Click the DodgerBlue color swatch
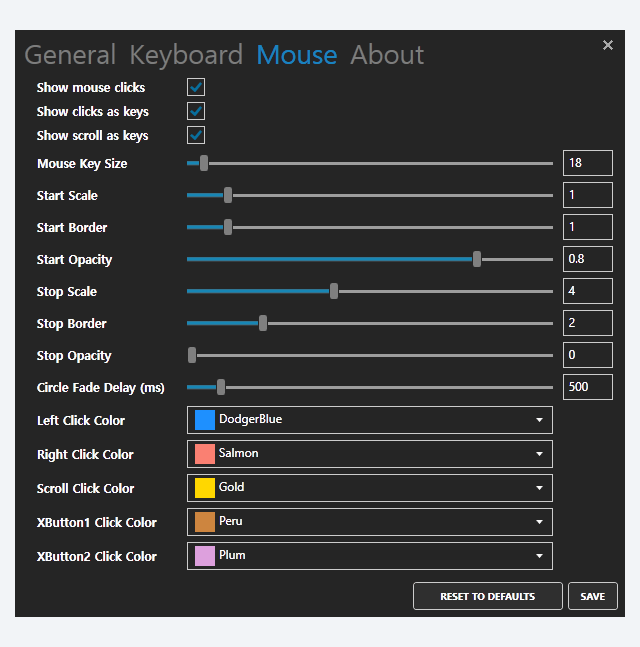 point(205,420)
